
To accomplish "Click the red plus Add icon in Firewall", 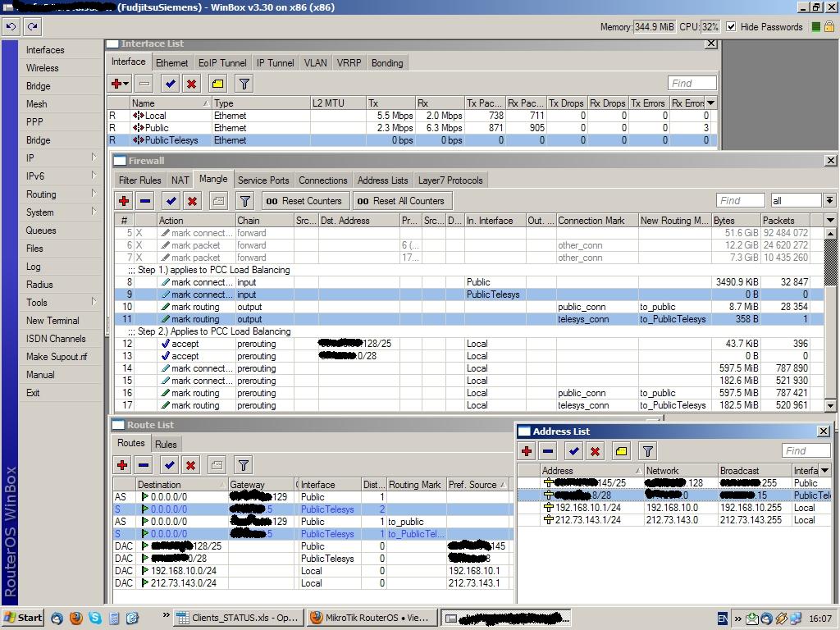I will [x=124, y=201].
